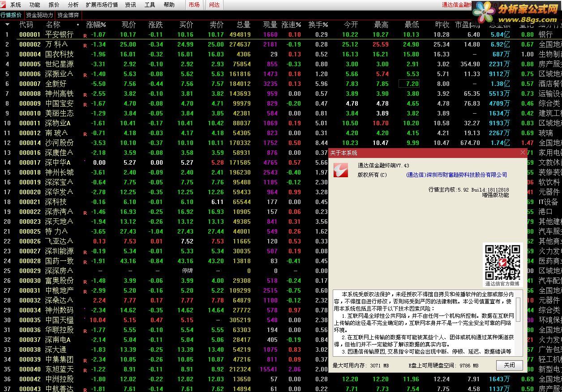Sort by the 总量 column header
Viewport: 562px width, 392px height.
click(243, 25)
